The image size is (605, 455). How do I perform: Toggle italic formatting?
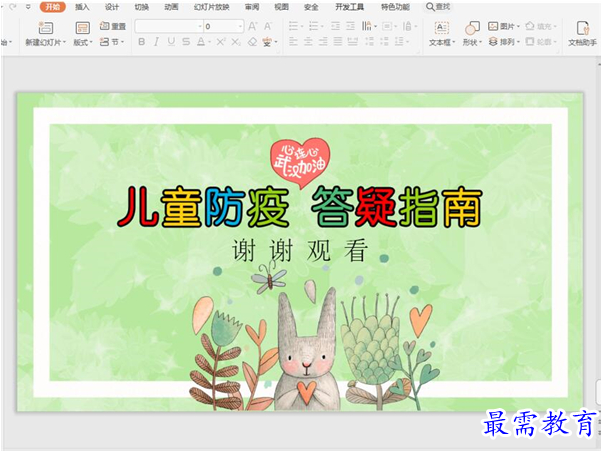(156, 42)
